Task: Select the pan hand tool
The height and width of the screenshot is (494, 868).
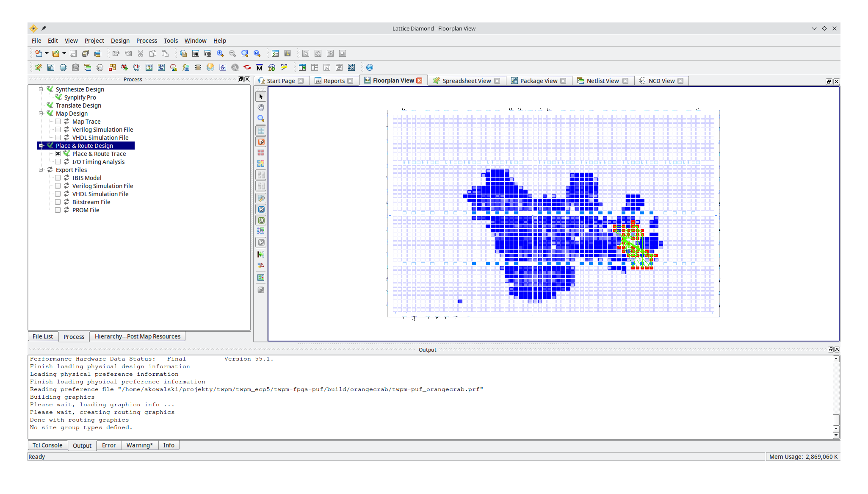Action: [x=261, y=107]
